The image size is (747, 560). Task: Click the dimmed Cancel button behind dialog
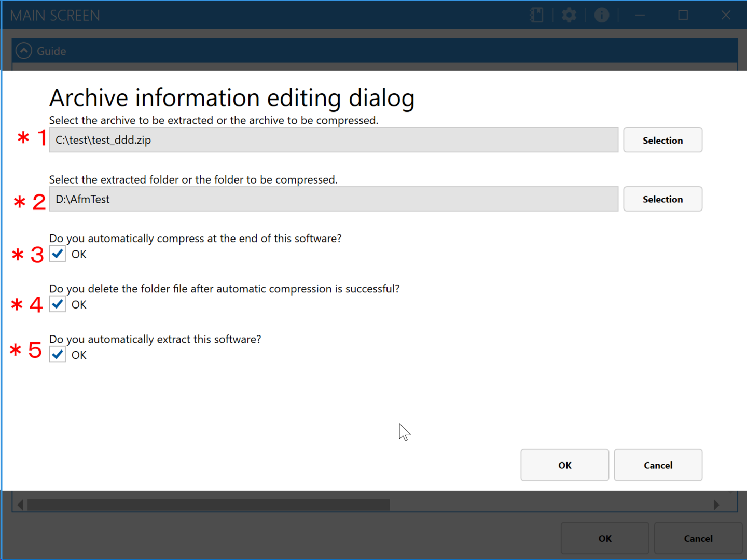click(698, 538)
